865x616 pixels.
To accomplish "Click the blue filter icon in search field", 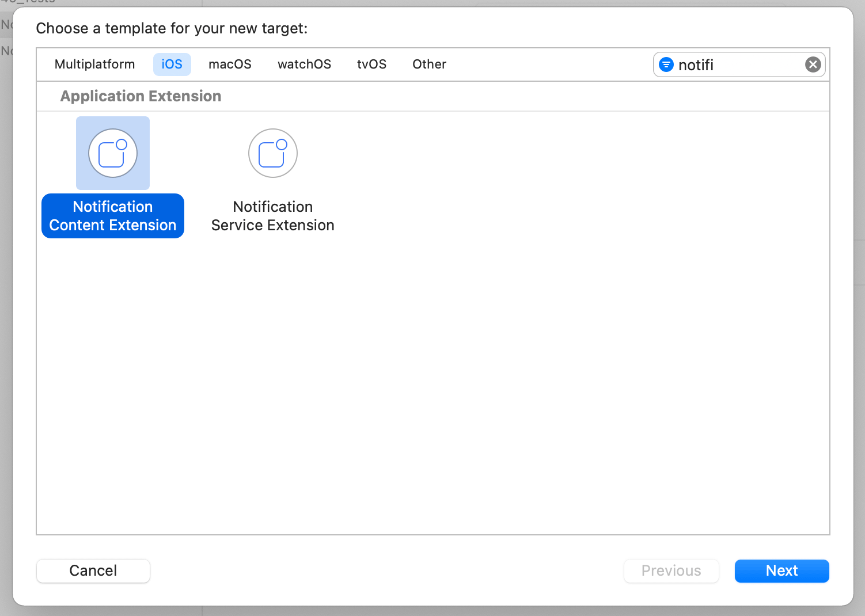I will point(666,64).
